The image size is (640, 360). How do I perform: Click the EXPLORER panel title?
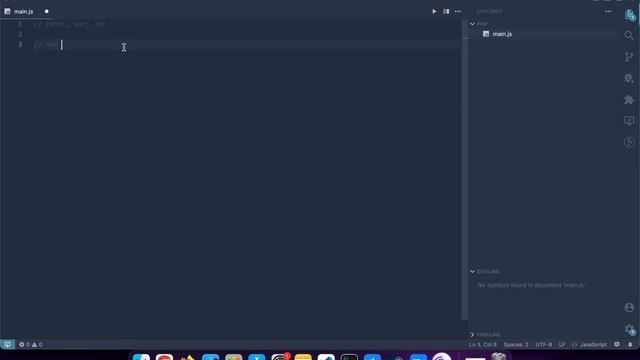coord(489,11)
